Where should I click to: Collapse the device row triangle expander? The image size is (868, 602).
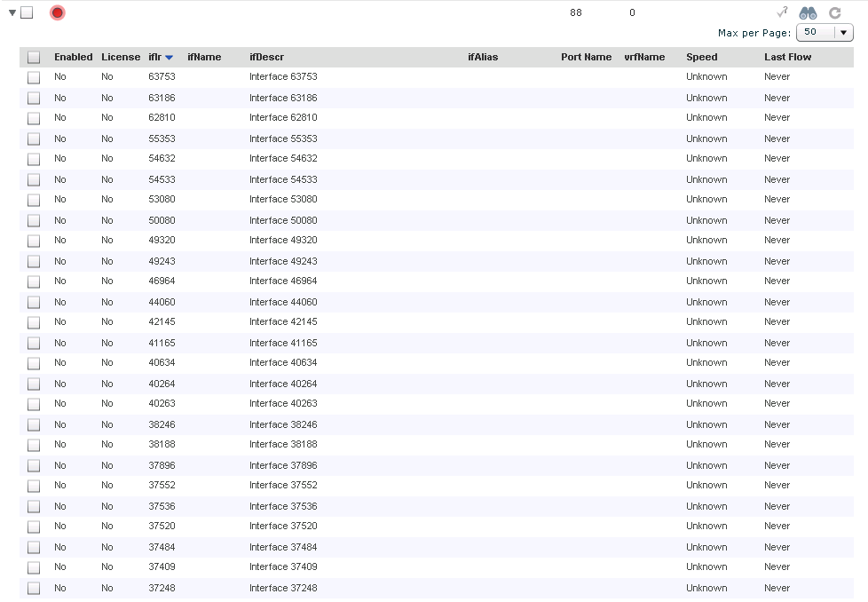(12, 12)
